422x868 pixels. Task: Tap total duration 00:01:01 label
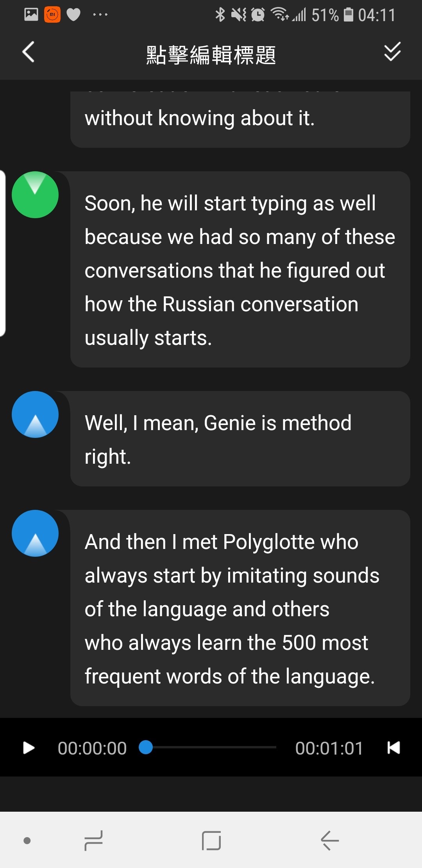(329, 748)
